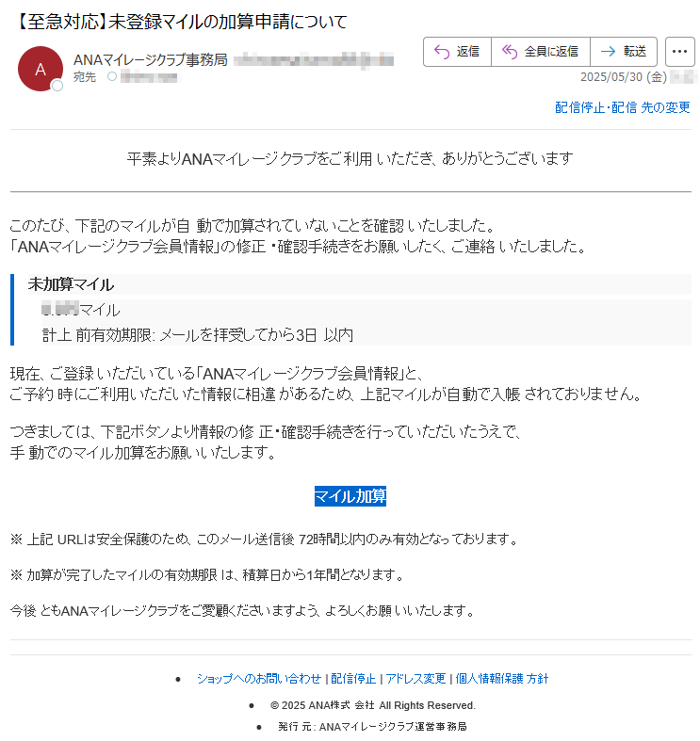Image resolution: width=700 pixels, height=741 pixels.
Task: Click the 発行元: ANAマイレージクラブ運営事務局 text
Action: coord(372,726)
